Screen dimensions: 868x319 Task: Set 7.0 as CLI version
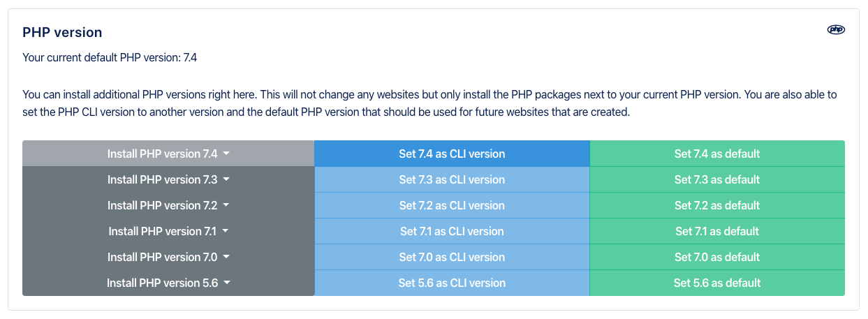click(452, 257)
